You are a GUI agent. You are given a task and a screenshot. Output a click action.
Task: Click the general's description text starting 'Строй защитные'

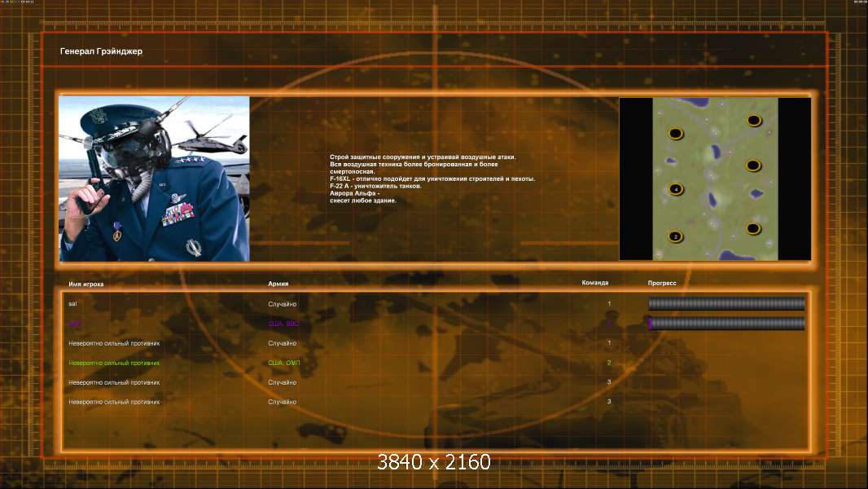432,178
